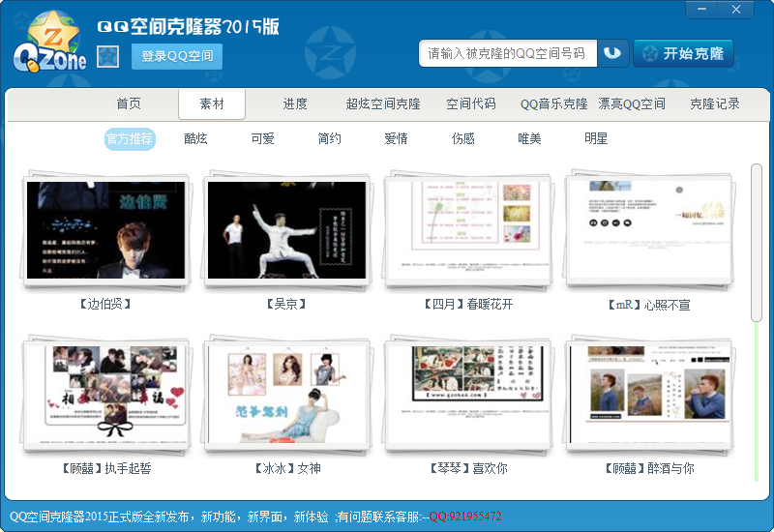This screenshot has height=532, width=774.
Task: Switch to 漂亮QQ空间 tab
Action: [632, 103]
